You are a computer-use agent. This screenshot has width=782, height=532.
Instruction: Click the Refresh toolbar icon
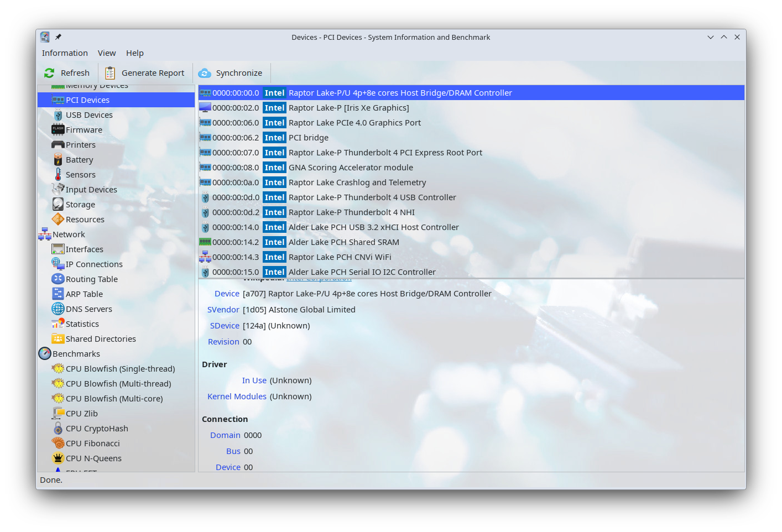pos(50,73)
